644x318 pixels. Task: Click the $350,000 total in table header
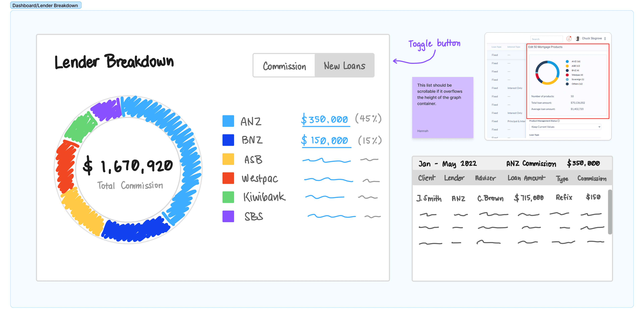(583, 163)
